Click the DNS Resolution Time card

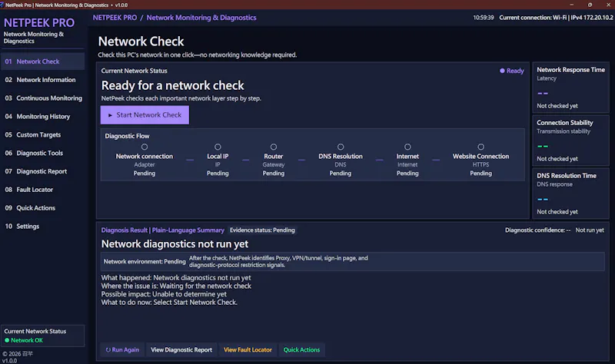(570, 194)
